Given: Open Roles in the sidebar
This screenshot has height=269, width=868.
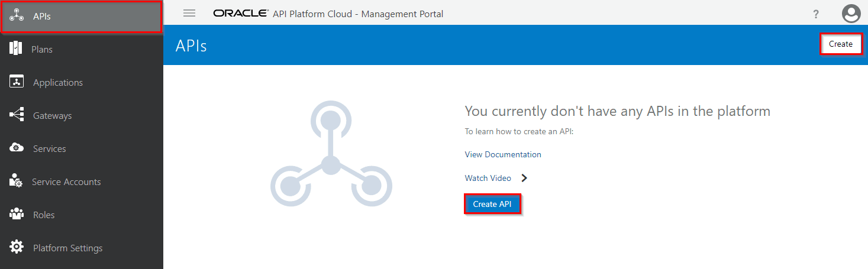Looking at the screenshot, I should click(81, 215).
